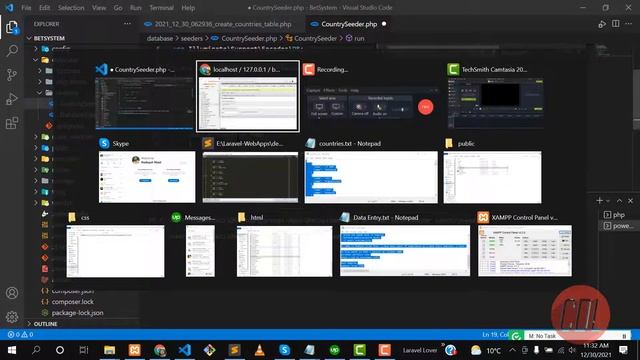Open the Run menu
The width and height of the screenshot is (640, 360).
coord(136,8)
